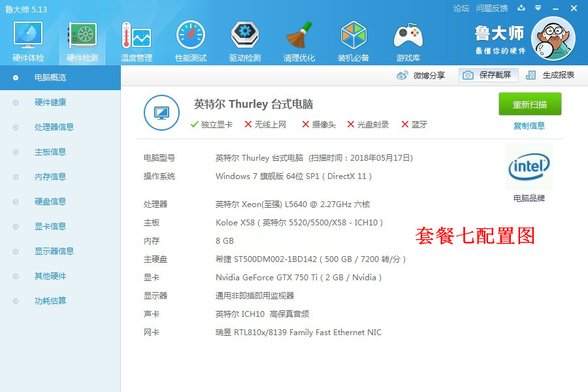
Task: Click the title 英特尔 Thurley 台式电脑
Action: (253, 104)
